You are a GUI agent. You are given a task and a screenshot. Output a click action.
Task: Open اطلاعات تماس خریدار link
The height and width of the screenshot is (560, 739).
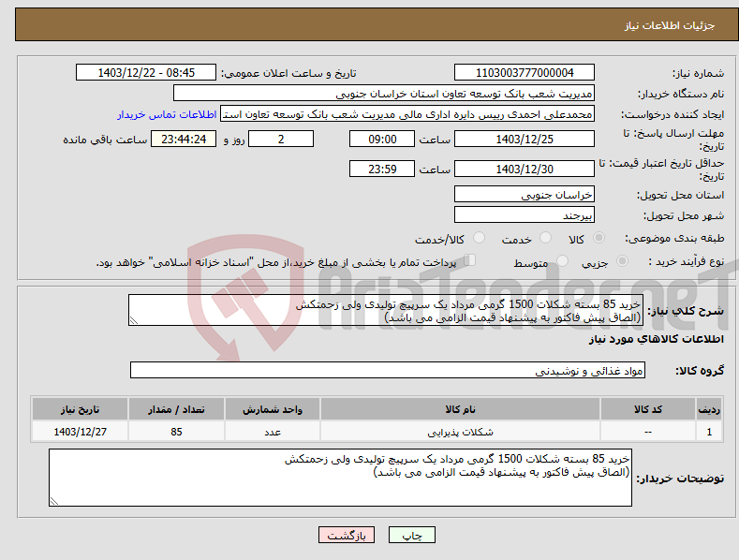click(x=167, y=114)
